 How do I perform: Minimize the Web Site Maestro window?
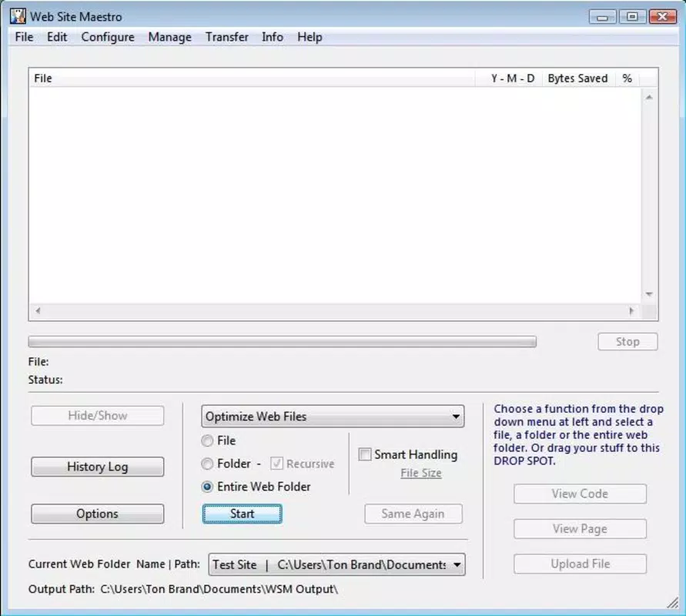(602, 17)
